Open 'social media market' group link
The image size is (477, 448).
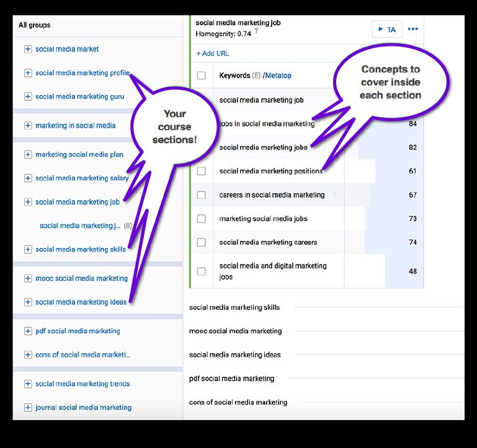(67, 49)
